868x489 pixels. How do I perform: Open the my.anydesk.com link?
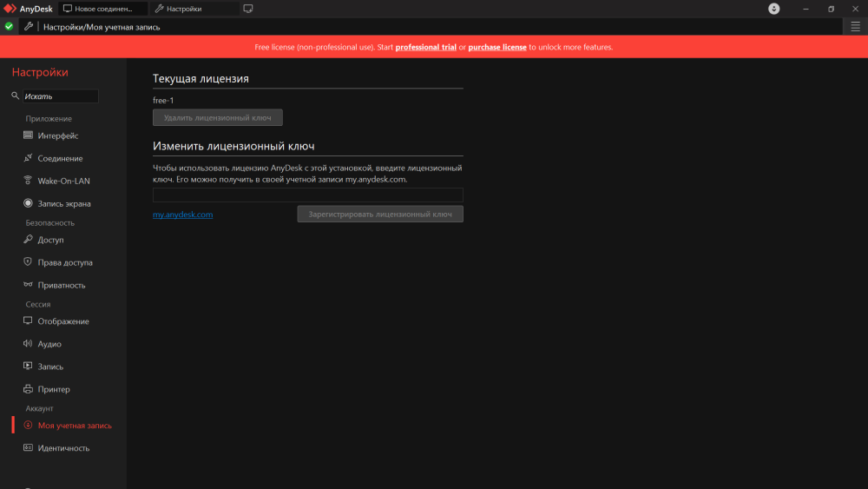pos(182,215)
